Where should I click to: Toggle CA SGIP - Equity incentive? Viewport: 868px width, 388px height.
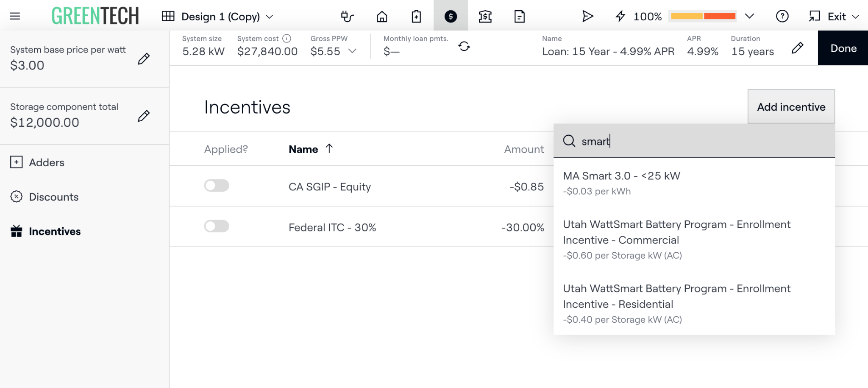point(217,185)
